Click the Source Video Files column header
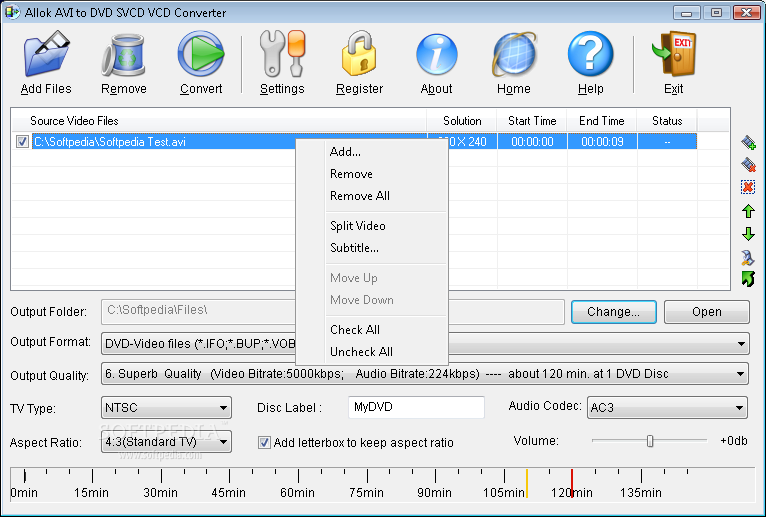Viewport: 766px width, 517px height. pyautogui.click(x=219, y=121)
